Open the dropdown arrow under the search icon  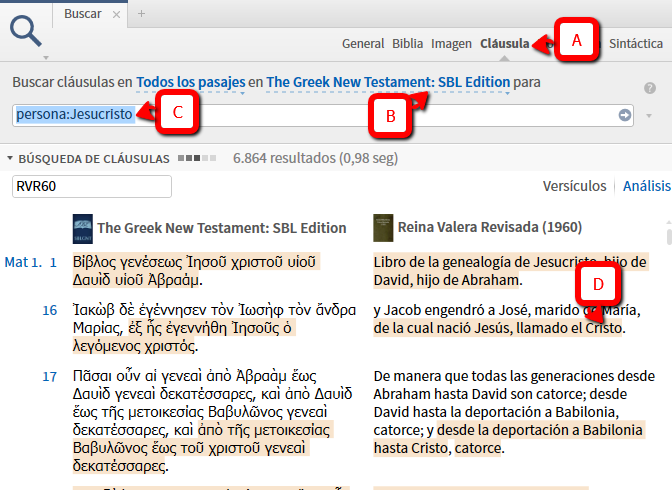tap(46, 57)
